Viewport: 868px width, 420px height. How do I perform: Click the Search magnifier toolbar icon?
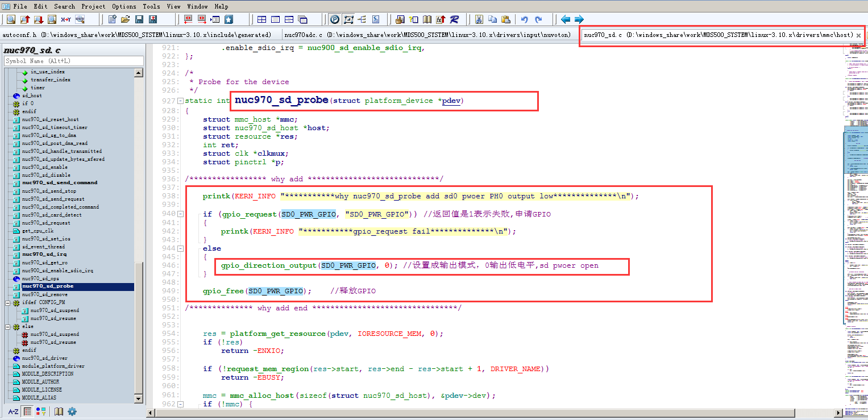pos(11,19)
